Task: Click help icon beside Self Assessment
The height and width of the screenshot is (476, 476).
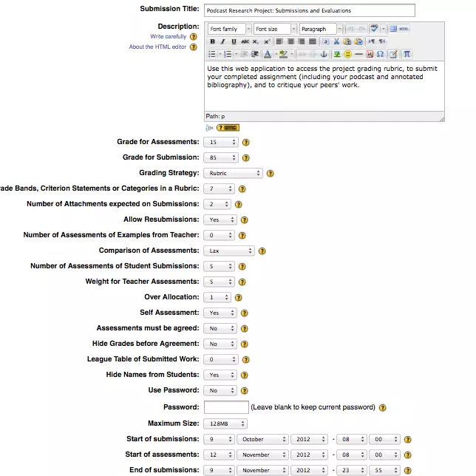Action: point(244,313)
